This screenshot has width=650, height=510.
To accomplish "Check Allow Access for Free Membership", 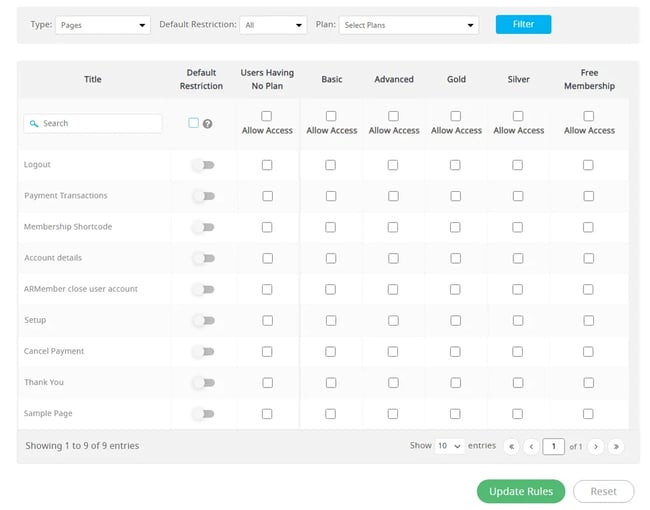I will pyautogui.click(x=589, y=116).
